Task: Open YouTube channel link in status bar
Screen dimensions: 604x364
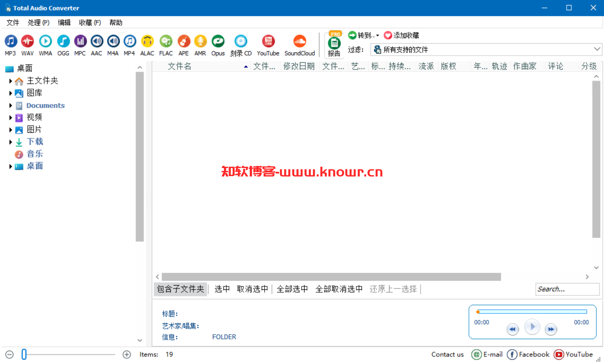Action: [573, 355]
